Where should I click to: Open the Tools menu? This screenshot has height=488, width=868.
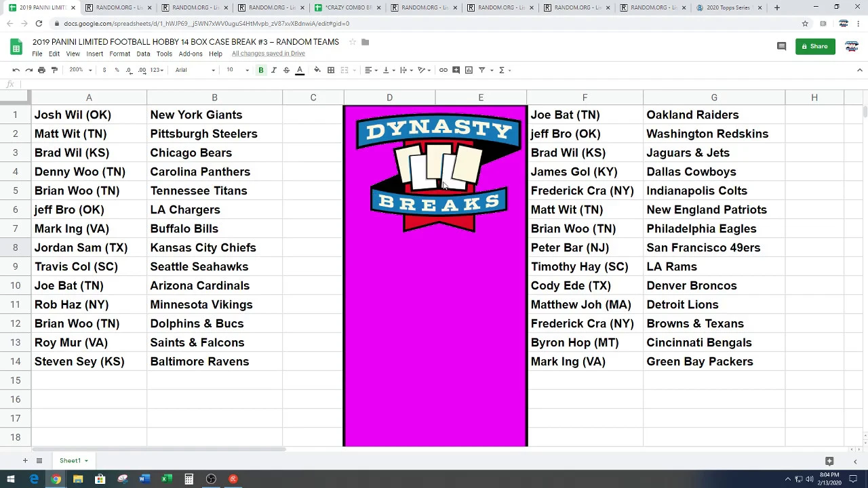(164, 54)
